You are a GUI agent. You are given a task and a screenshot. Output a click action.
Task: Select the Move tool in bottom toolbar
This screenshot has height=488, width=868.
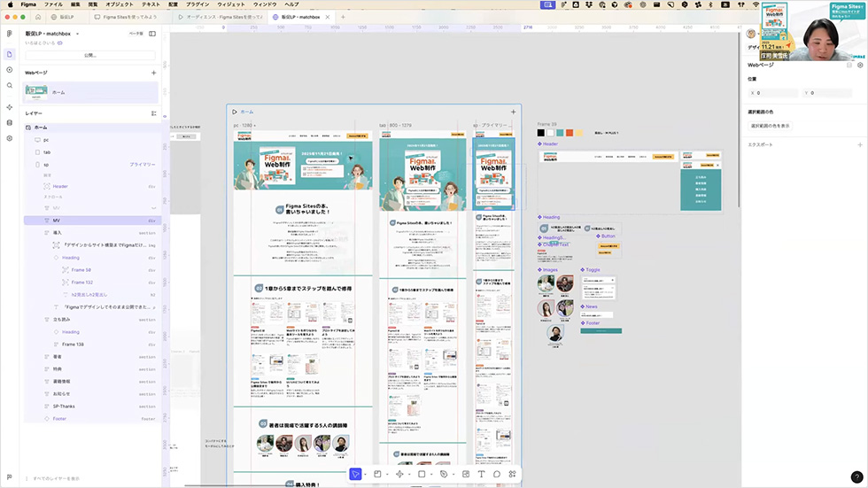355,474
